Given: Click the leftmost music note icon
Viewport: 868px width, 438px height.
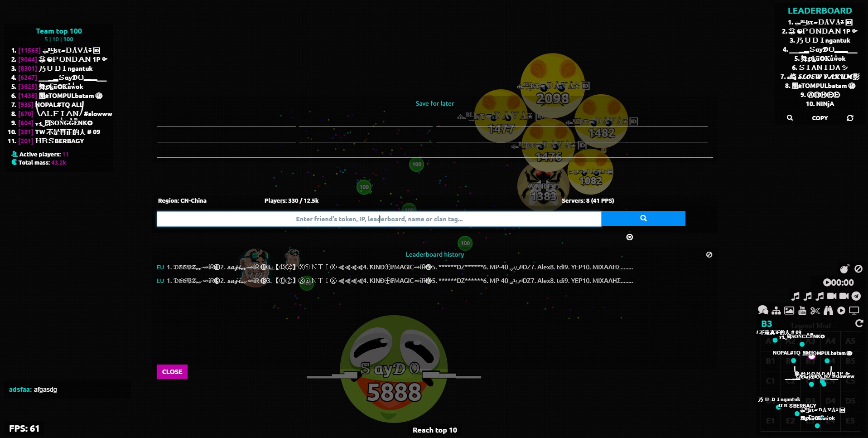Looking at the screenshot, I should tap(796, 296).
